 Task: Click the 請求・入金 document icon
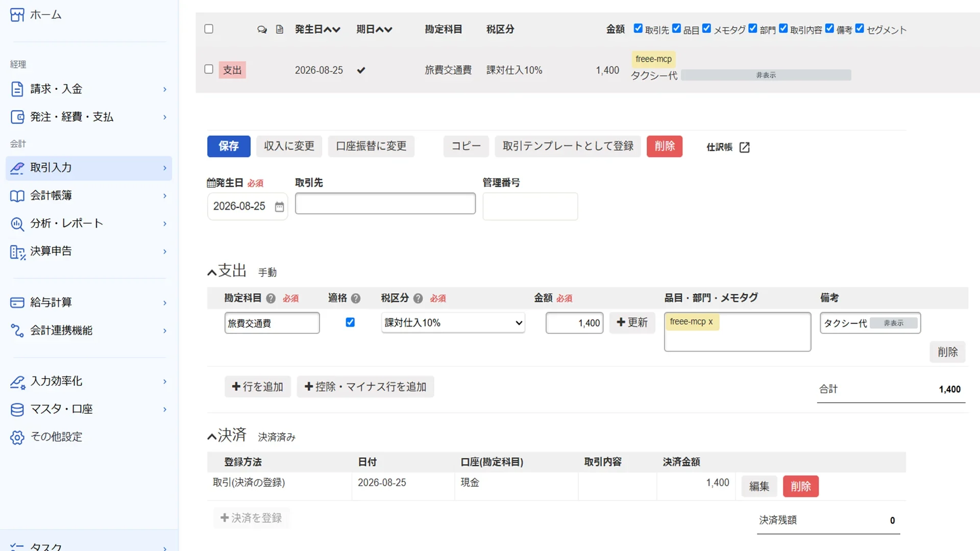(17, 89)
